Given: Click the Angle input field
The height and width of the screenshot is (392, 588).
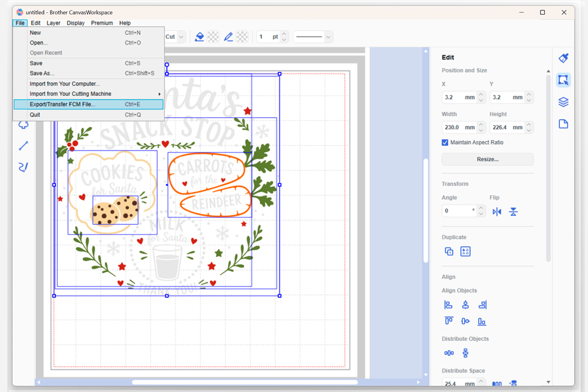Looking at the screenshot, I should pos(459,211).
